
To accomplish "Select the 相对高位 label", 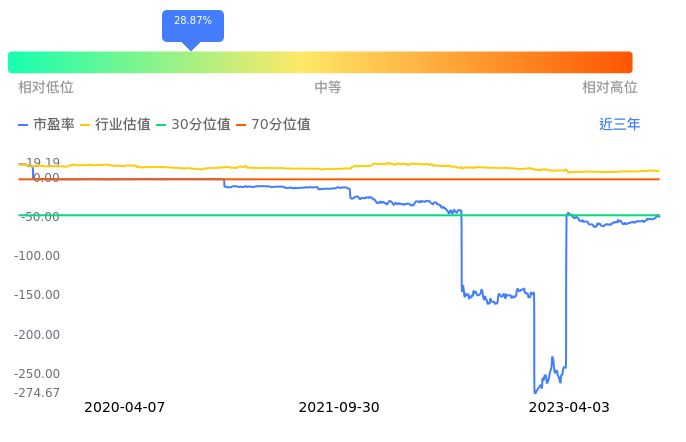I will 610,88.
